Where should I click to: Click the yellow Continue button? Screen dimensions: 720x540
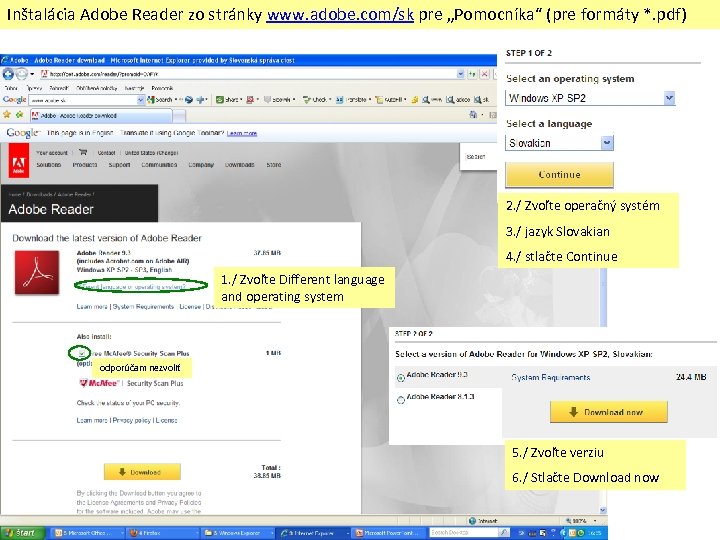click(559, 175)
